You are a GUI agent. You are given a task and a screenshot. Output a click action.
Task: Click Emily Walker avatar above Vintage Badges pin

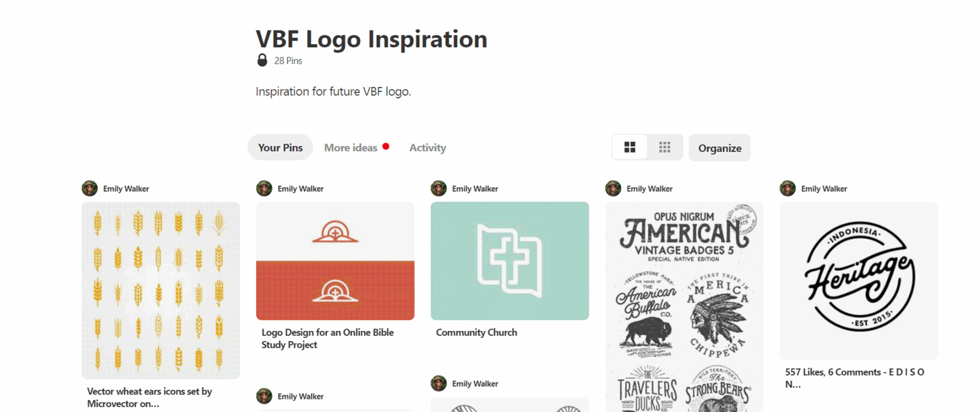(614, 188)
